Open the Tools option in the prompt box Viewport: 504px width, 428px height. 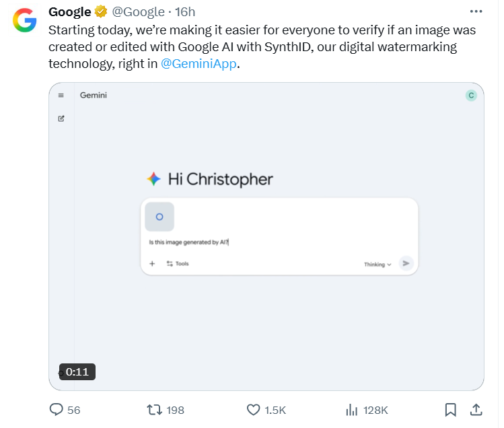tap(178, 264)
